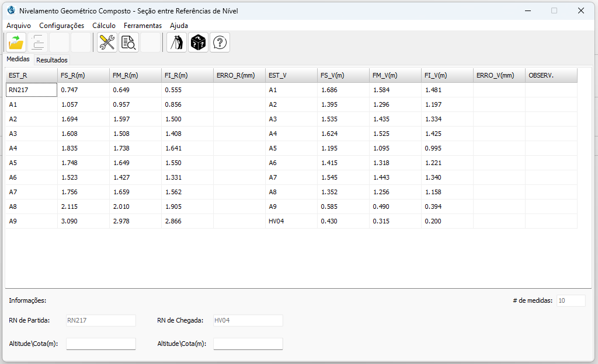
Task: Select the FS_R cell with value 1.057
Action: point(84,104)
